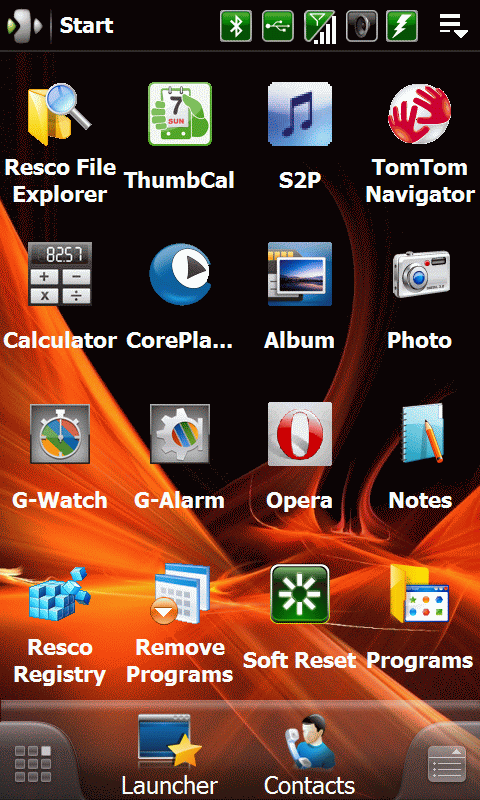Click the "TomTom Navigator" label text

click(x=420, y=181)
